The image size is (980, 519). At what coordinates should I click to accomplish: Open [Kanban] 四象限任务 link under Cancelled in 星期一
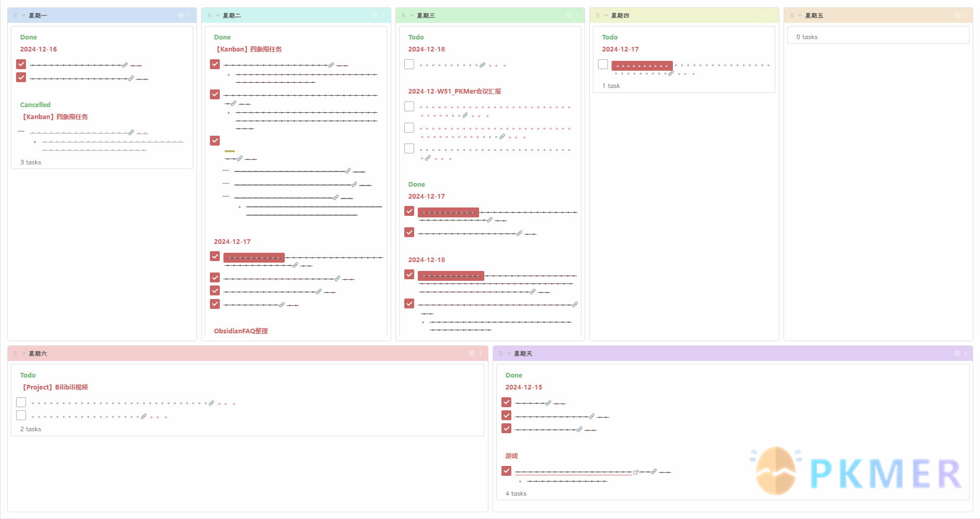pos(54,117)
